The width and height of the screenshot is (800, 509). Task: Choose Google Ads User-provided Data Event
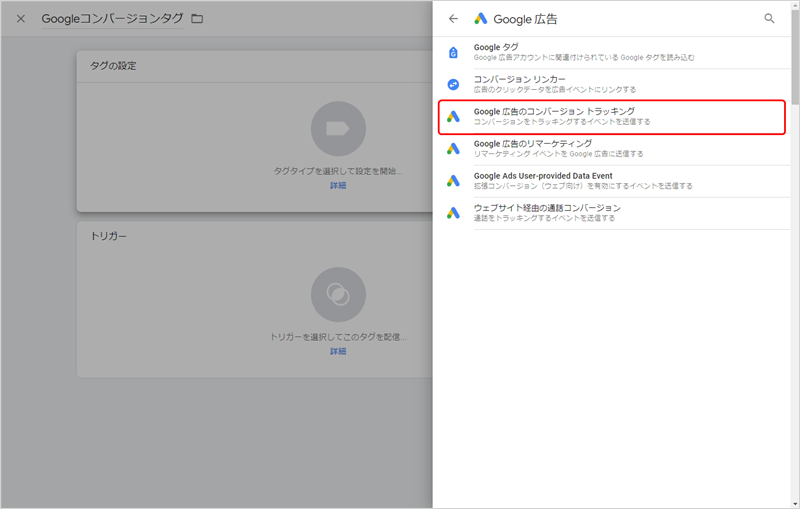612,181
